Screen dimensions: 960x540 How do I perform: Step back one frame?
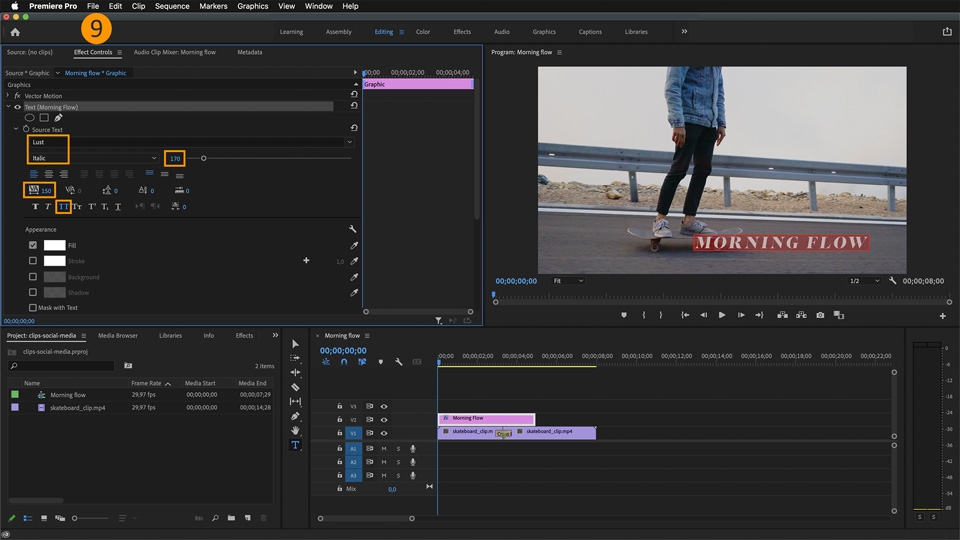pyautogui.click(x=703, y=315)
